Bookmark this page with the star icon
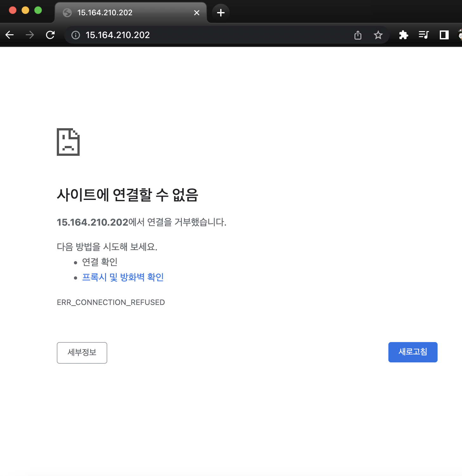462x476 pixels. [378, 35]
